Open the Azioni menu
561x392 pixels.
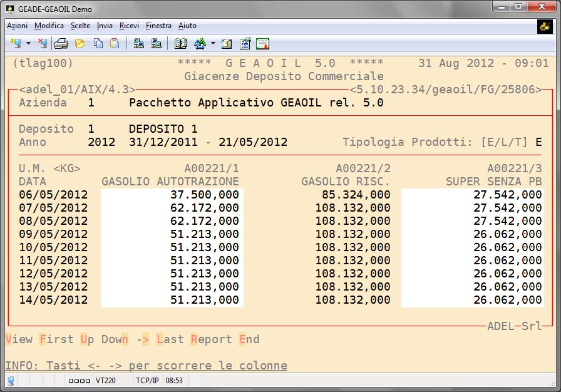[17, 26]
